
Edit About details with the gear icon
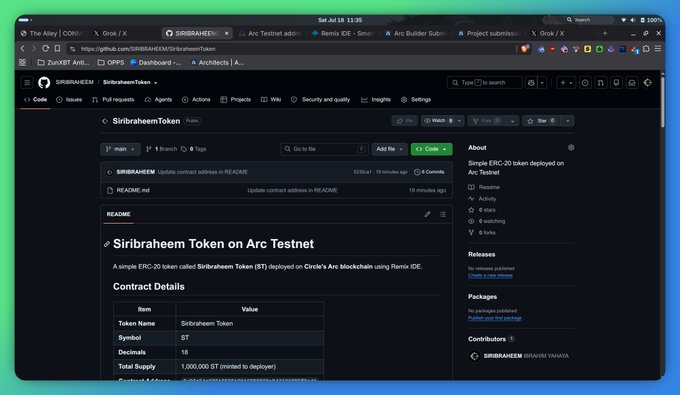(x=571, y=147)
